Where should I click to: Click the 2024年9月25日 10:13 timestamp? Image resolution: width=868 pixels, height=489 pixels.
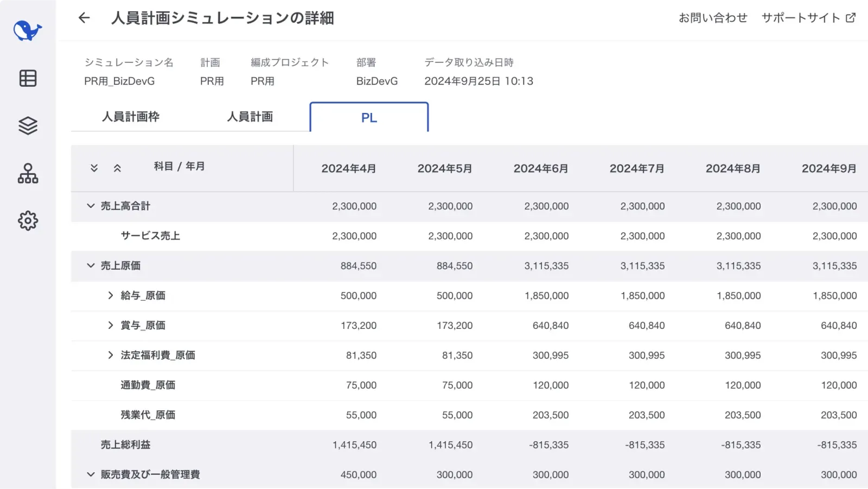[478, 81]
